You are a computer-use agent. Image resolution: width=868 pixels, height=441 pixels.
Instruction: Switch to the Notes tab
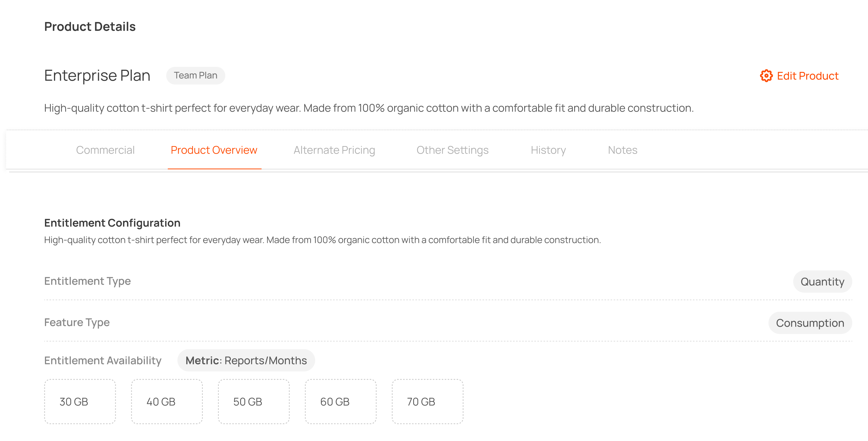(622, 150)
